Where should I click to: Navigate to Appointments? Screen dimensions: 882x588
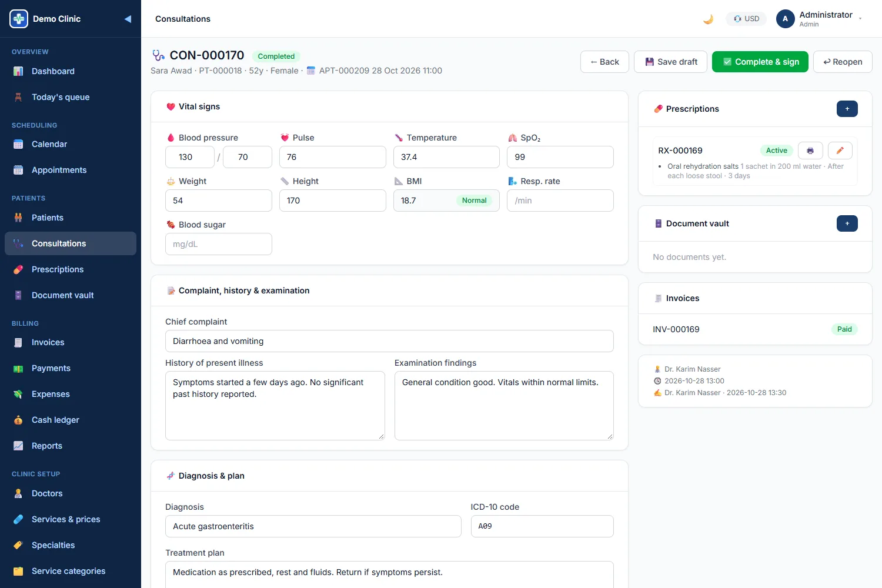[x=71, y=170]
